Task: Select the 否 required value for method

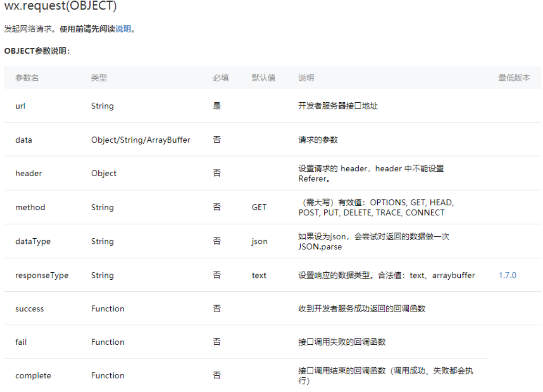Action: [x=217, y=207]
